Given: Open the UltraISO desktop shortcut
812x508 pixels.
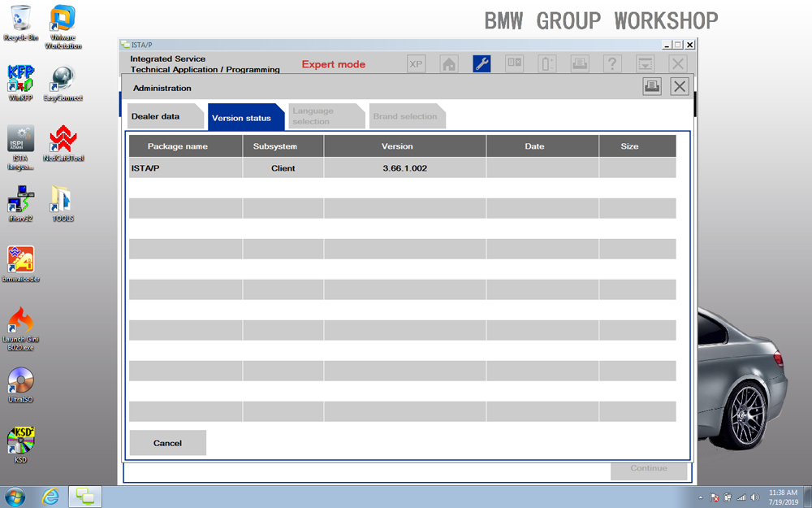Looking at the screenshot, I should 21,385.
